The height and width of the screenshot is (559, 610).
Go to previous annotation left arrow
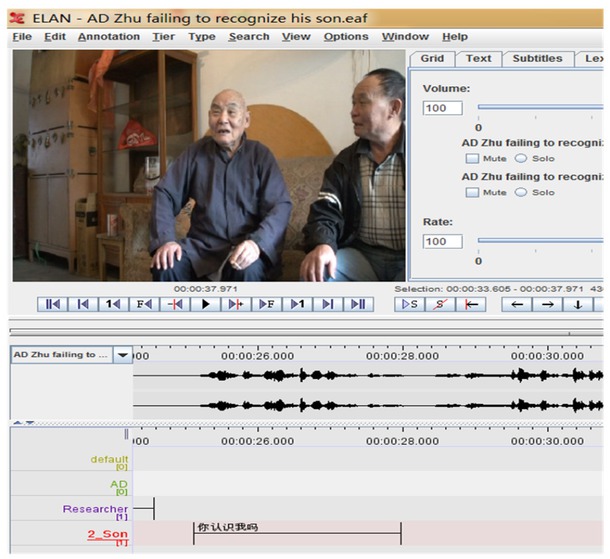(517, 304)
